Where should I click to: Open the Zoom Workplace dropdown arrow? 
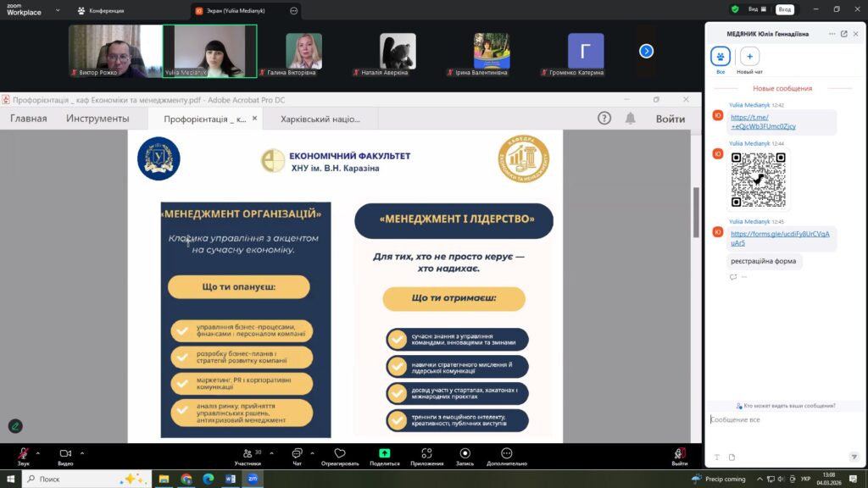(x=58, y=10)
